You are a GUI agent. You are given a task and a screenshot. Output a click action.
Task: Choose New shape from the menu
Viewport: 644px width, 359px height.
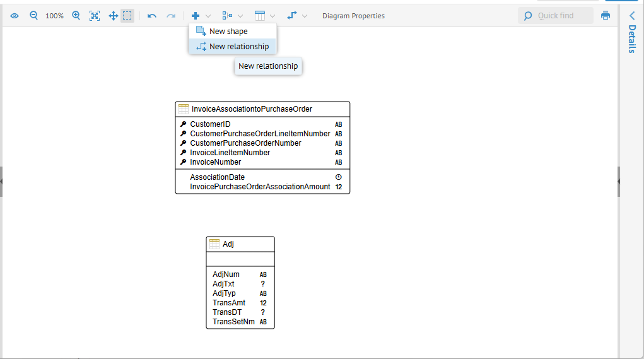(228, 32)
